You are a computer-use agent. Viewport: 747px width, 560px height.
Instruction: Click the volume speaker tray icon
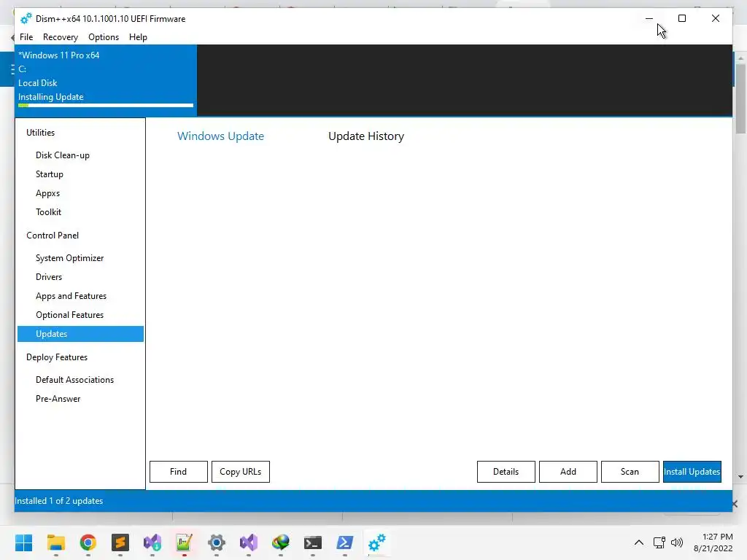[x=676, y=542]
